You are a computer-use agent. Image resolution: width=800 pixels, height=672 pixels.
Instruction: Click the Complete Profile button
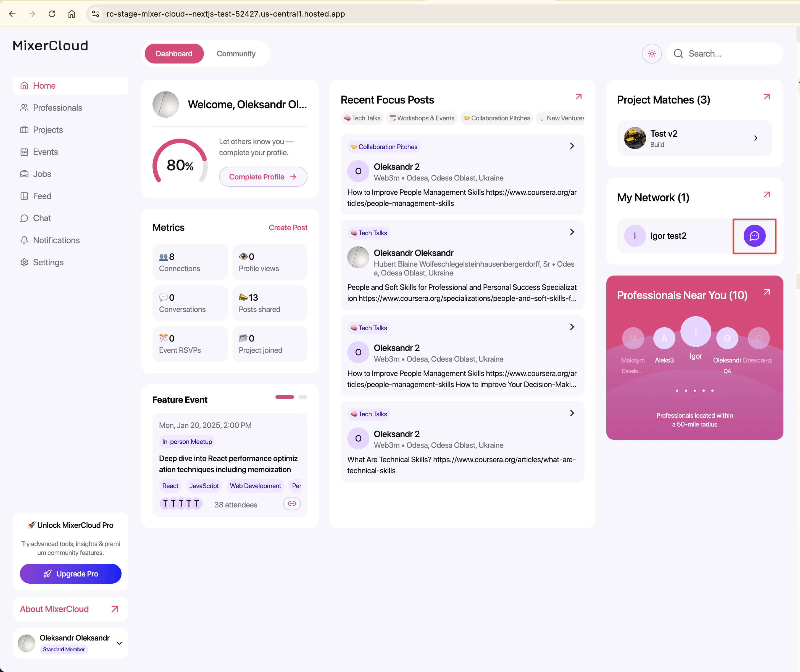[x=263, y=177]
